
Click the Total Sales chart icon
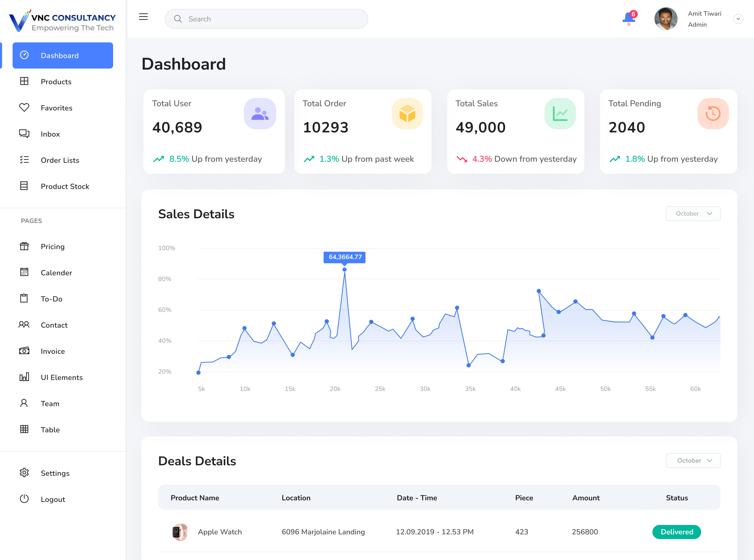[560, 114]
